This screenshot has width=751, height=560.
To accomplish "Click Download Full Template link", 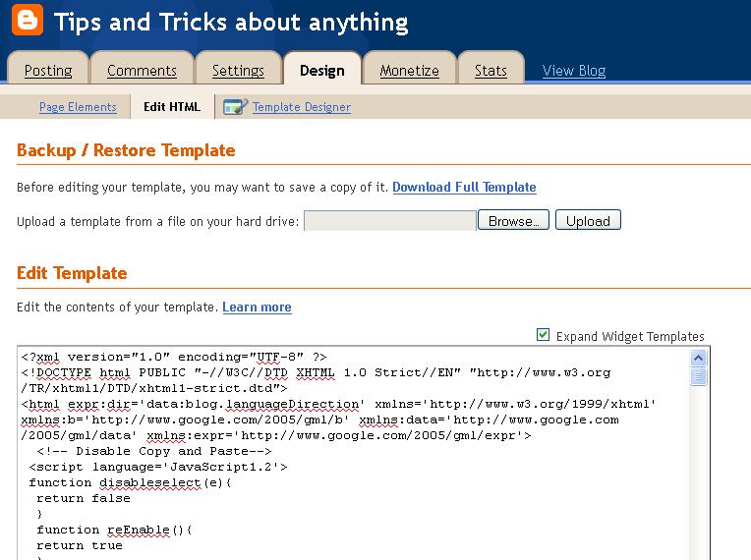I will pyautogui.click(x=464, y=187).
